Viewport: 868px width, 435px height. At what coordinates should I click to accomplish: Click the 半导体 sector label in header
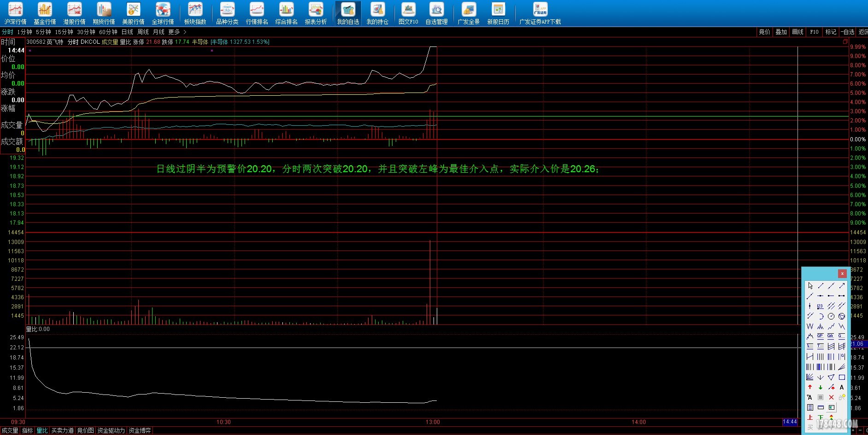[x=200, y=42]
